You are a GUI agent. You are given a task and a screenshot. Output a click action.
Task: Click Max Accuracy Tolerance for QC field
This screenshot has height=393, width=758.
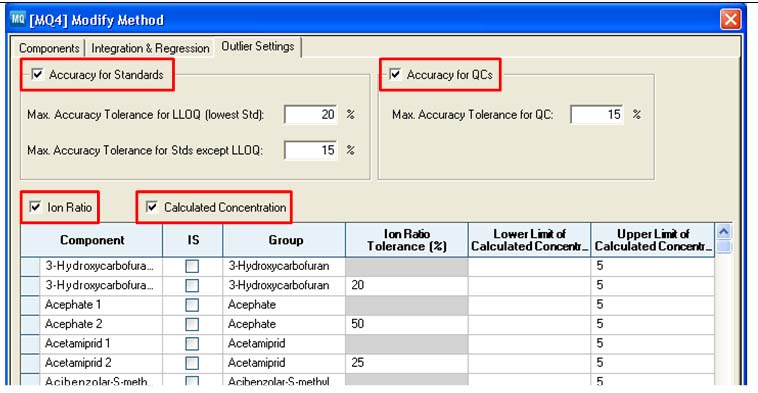pos(597,115)
